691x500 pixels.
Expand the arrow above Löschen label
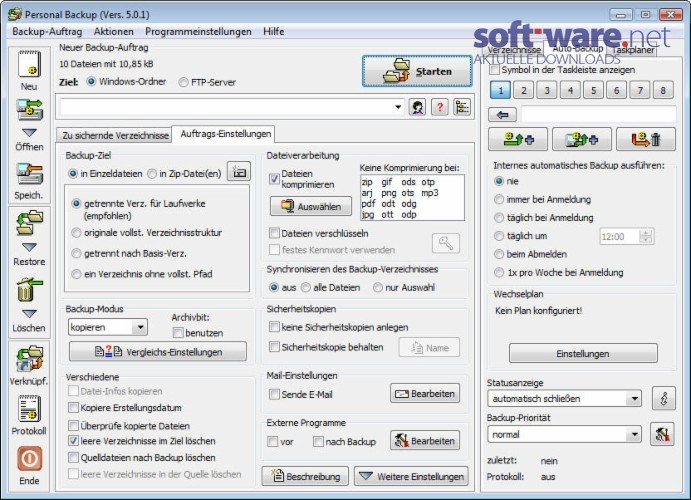[29, 314]
